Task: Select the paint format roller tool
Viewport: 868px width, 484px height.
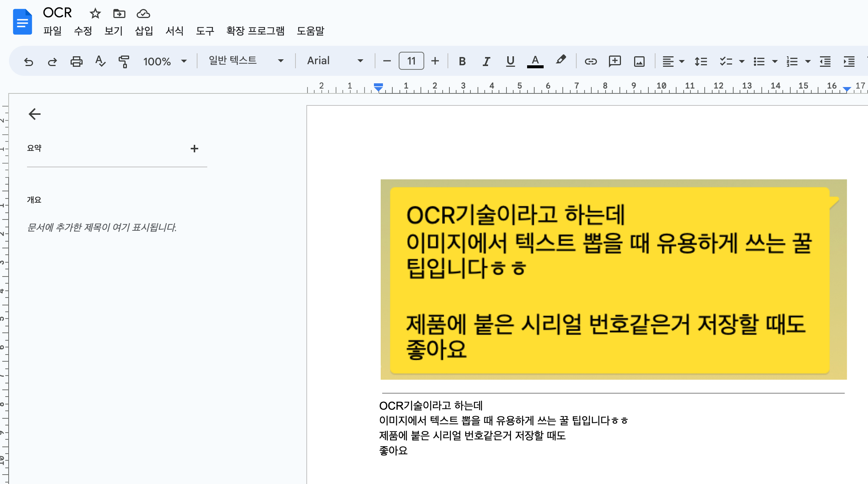Action: pos(124,62)
